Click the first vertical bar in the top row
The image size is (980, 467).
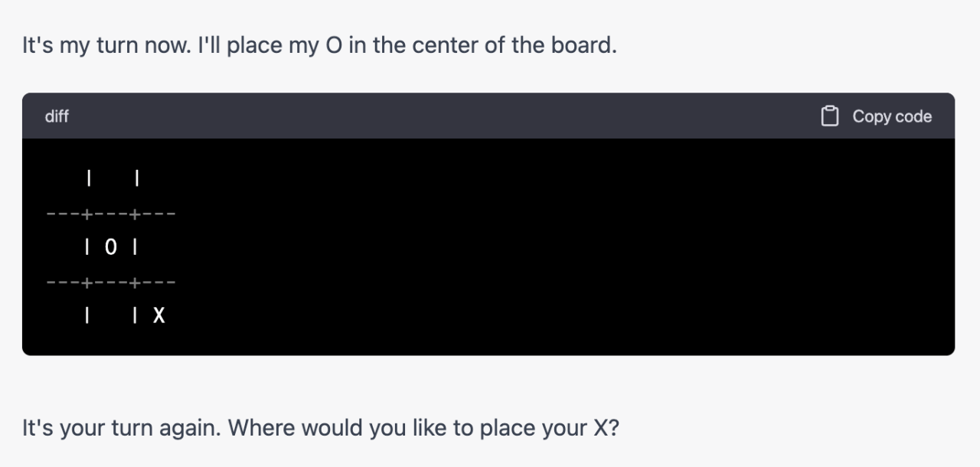click(89, 179)
